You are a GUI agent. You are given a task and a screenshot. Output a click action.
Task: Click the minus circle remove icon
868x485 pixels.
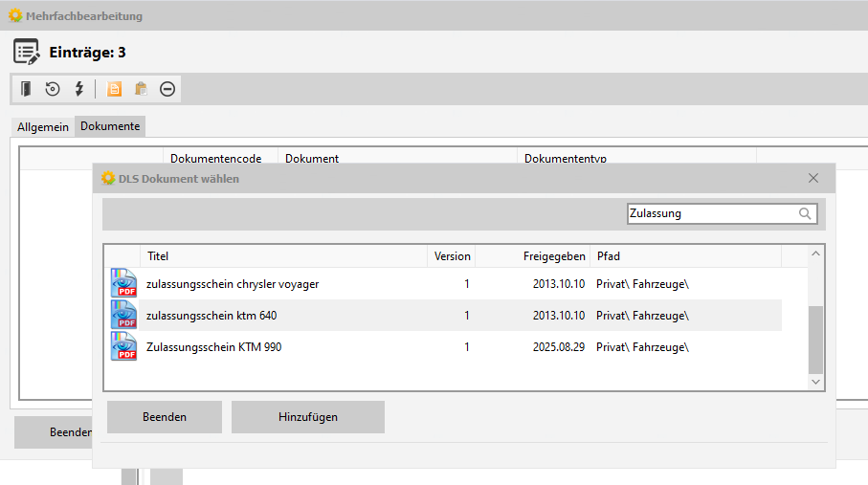[x=167, y=89]
